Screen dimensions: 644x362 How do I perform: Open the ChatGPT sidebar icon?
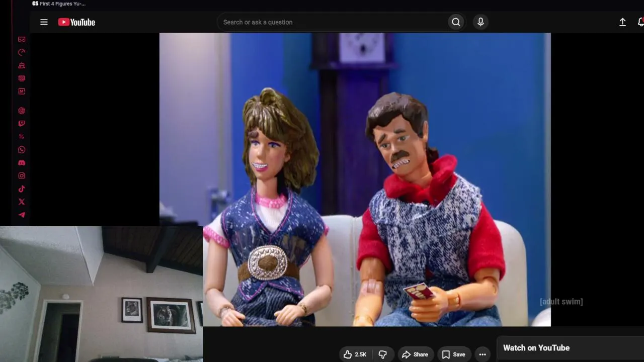click(x=22, y=111)
